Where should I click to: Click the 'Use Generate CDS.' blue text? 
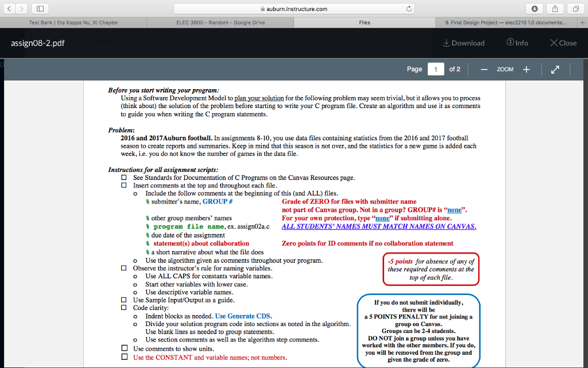tap(243, 316)
